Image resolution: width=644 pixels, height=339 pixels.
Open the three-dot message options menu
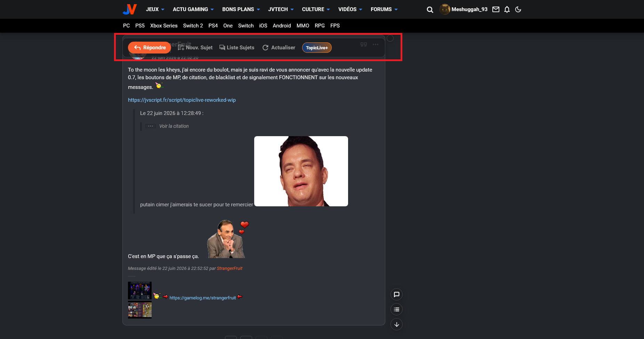[376, 44]
